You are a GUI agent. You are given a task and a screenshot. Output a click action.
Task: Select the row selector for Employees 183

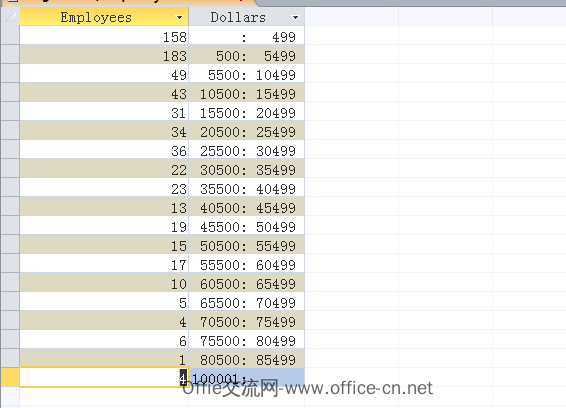(10, 55)
